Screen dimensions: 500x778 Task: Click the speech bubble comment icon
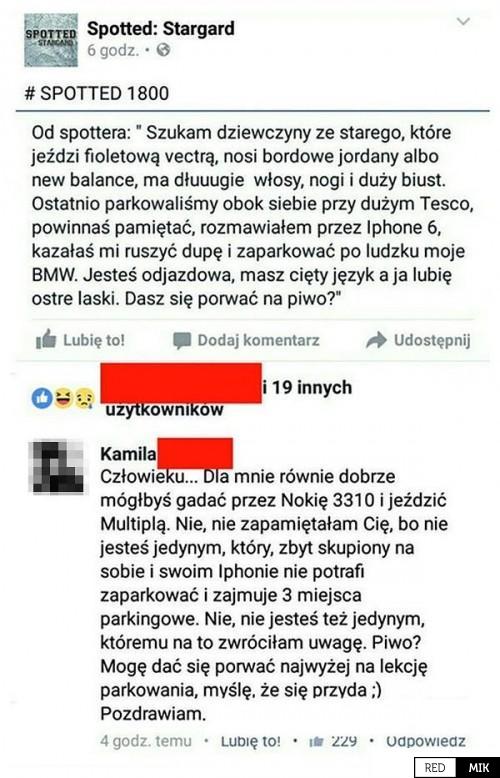[x=182, y=340]
